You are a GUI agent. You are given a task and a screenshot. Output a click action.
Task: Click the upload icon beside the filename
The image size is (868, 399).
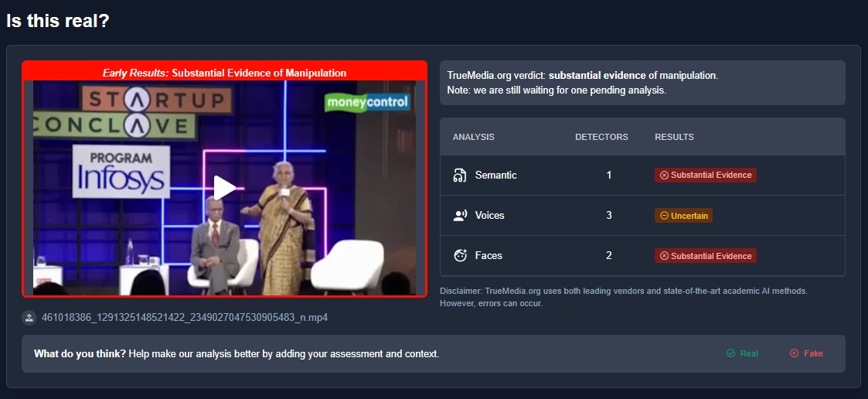click(29, 318)
